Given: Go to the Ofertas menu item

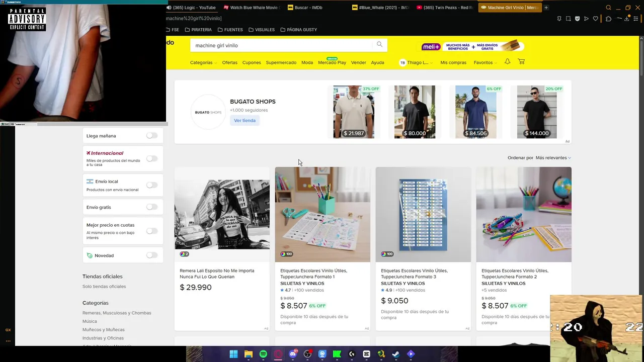Looking at the screenshot, I should click(229, 62).
